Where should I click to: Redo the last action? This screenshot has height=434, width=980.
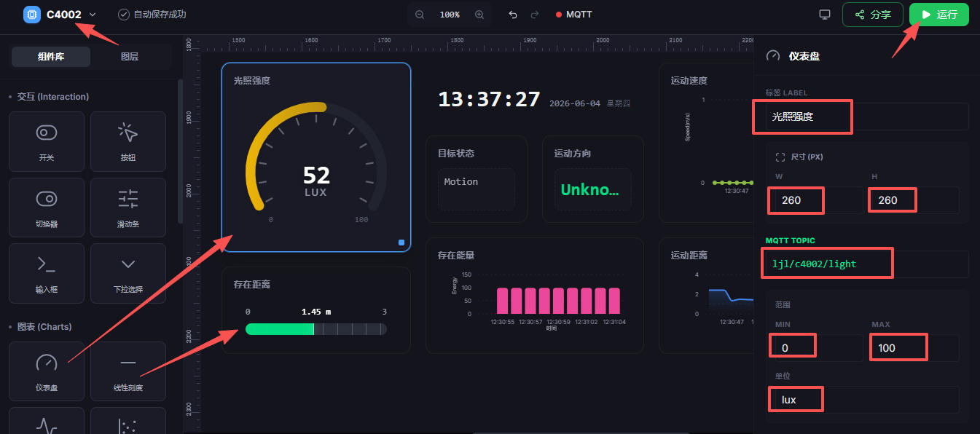(535, 15)
